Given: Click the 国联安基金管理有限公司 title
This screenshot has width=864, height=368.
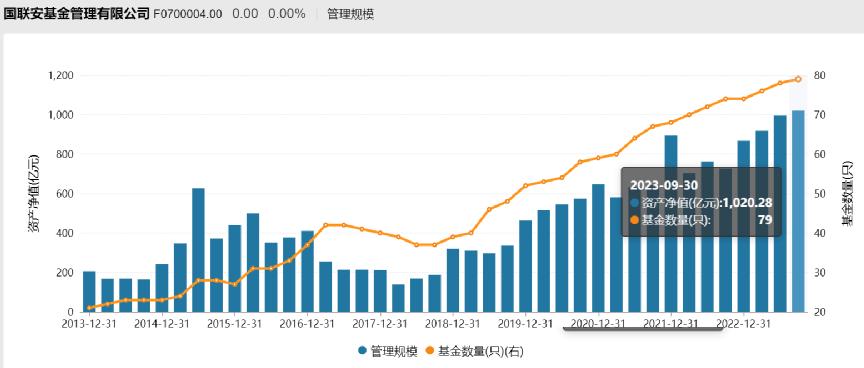Looking at the screenshot, I should click(77, 14).
